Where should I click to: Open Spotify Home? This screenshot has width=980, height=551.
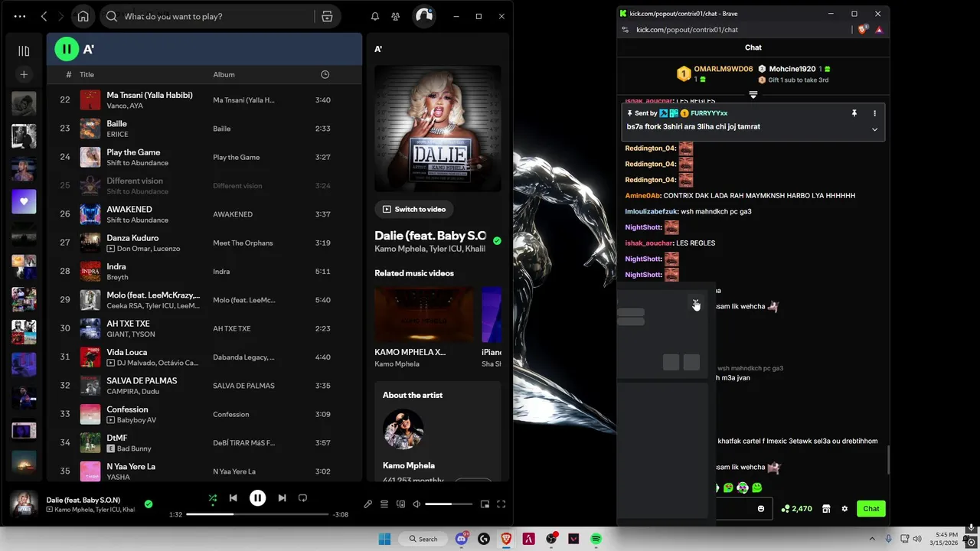pos(83,16)
